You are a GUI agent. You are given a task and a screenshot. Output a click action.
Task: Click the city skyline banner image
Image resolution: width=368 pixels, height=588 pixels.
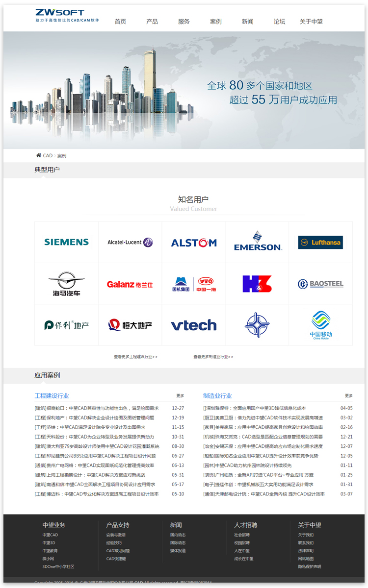point(184,90)
